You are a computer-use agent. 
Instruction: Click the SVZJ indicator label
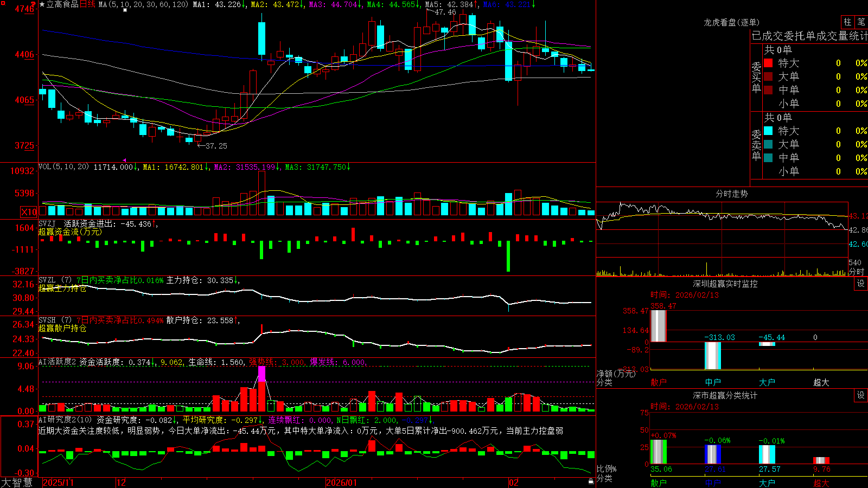point(47,223)
